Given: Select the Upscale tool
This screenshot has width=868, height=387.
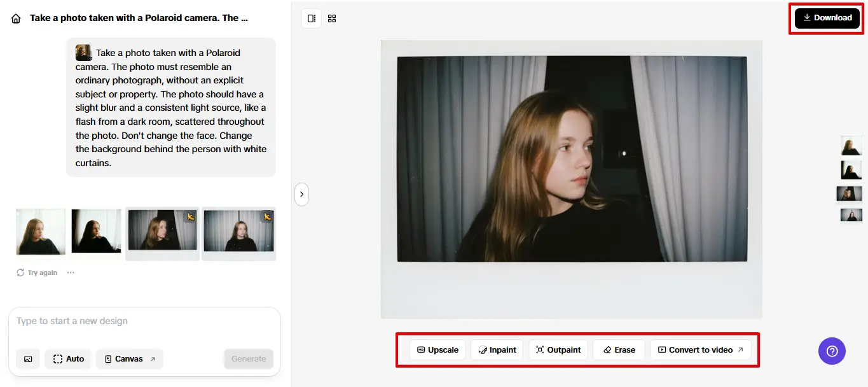Looking at the screenshot, I should point(437,349).
